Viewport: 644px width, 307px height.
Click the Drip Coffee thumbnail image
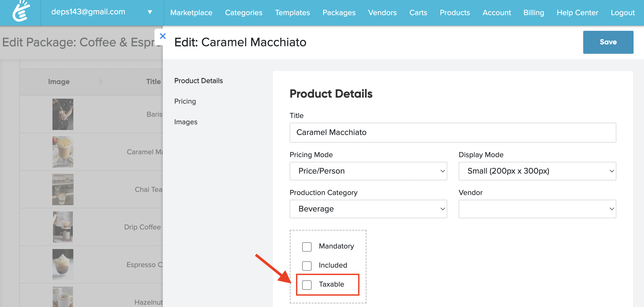63,227
